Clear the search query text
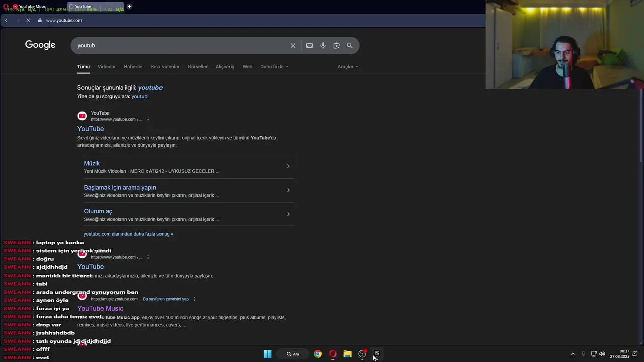Image resolution: width=644 pixels, height=362 pixels. coord(293,45)
